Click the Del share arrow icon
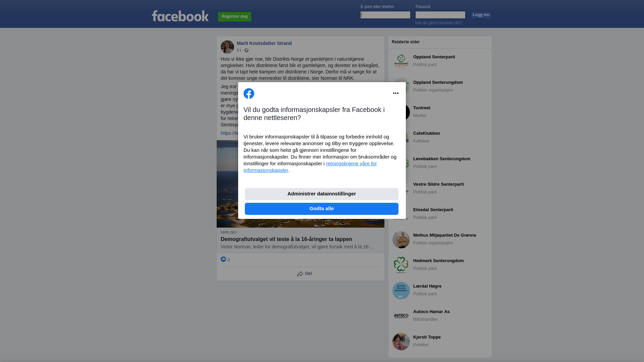 (300, 274)
